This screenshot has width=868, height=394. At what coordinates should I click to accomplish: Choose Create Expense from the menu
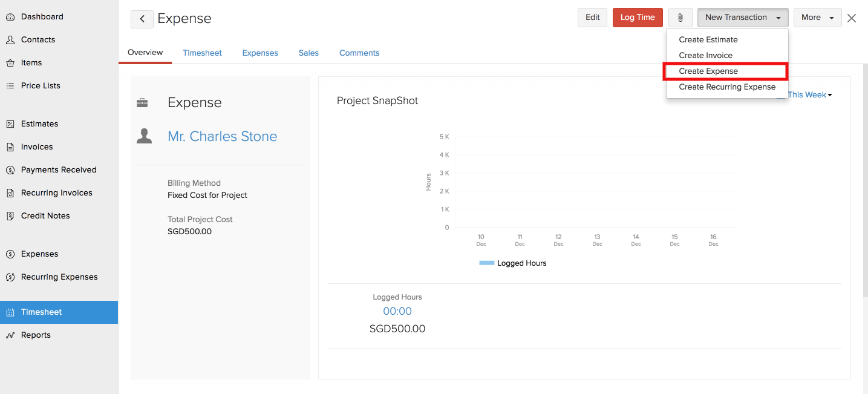click(x=708, y=71)
